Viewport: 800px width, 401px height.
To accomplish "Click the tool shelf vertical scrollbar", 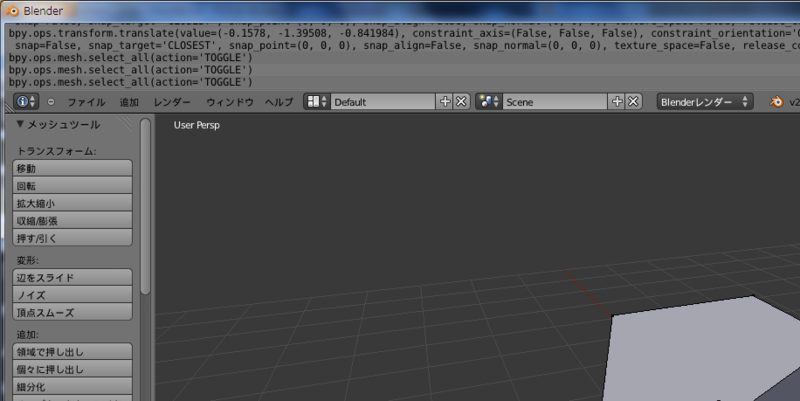I will point(145,207).
